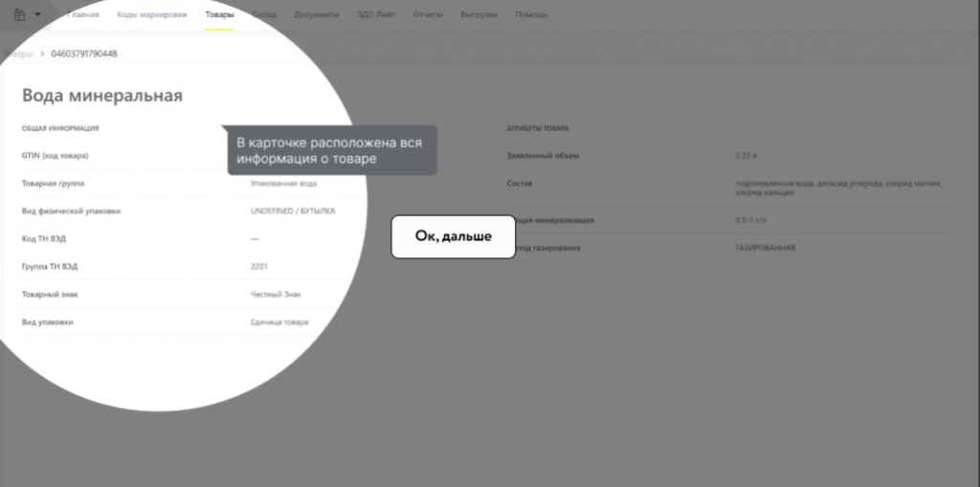The image size is (980, 487).
Task: Click the 0.33 л volume value
Action: point(746,156)
